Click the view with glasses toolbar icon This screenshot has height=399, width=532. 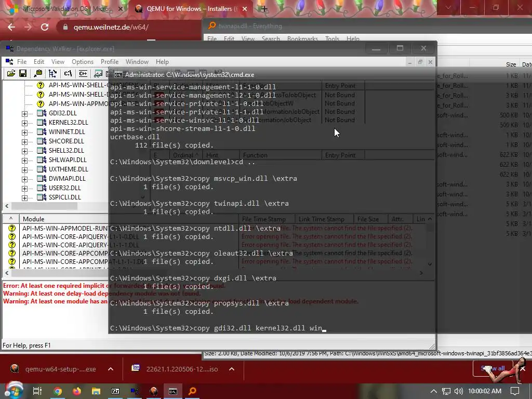[98, 73]
